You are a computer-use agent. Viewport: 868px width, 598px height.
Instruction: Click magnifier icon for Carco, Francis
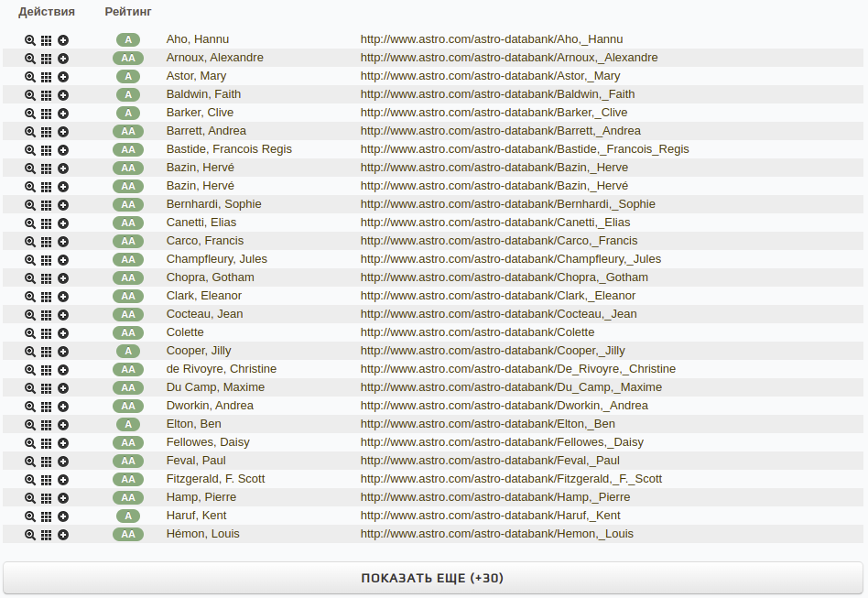point(30,242)
